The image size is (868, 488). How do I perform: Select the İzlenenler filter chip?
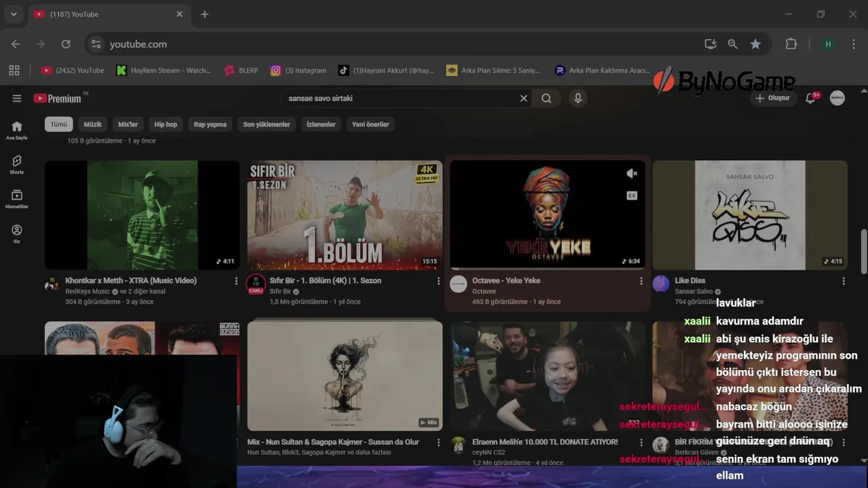321,124
